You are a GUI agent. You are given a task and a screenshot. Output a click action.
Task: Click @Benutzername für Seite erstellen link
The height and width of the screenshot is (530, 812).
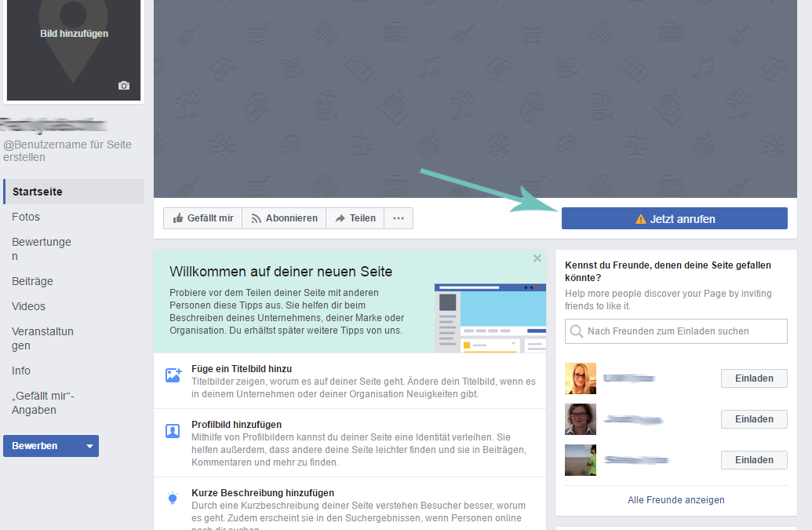pyautogui.click(x=67, y=151)
